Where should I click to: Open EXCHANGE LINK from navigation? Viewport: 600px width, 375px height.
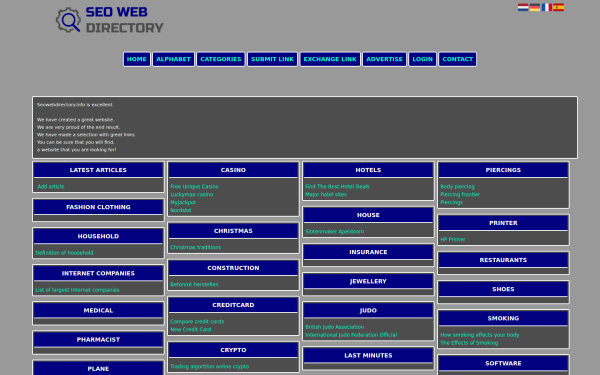click(330, 59)
